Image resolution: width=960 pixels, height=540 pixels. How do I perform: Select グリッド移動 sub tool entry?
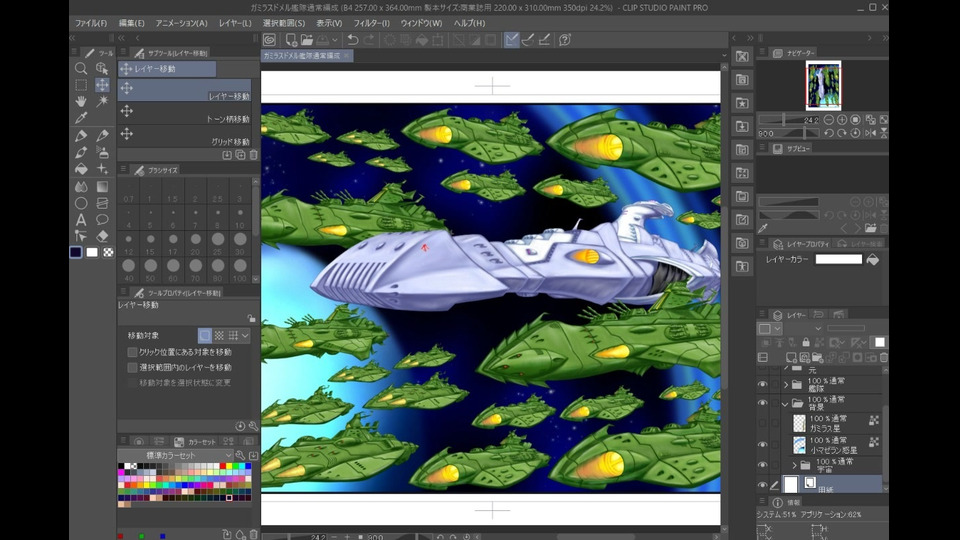click(x=185, y=136)
